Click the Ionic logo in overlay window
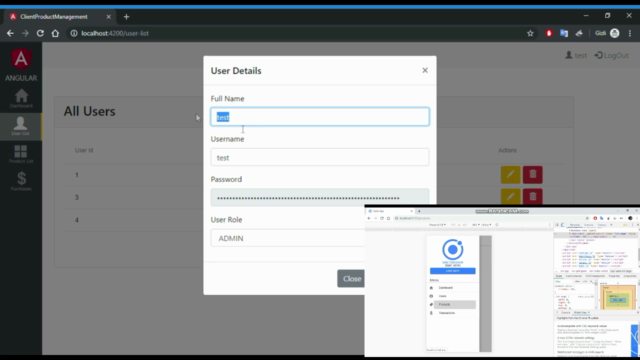The width and height of the screenshot is (640, 360). pos(453,249)
